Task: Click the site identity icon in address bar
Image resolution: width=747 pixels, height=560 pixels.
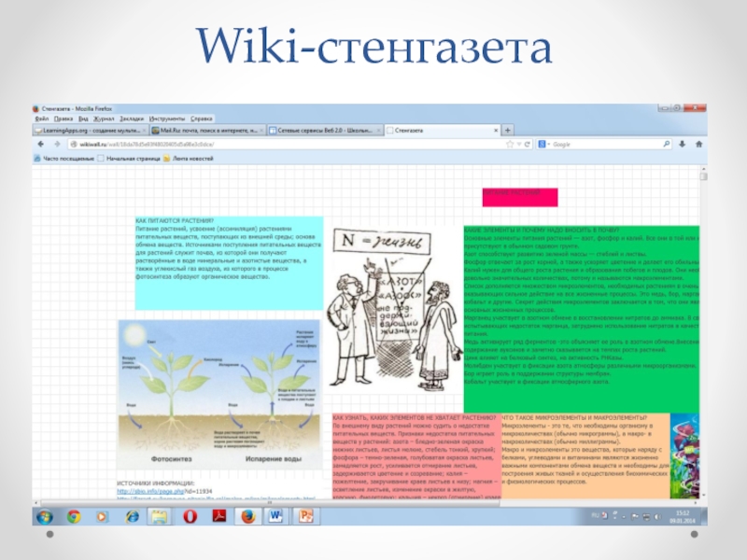Action: click(74, 145)
